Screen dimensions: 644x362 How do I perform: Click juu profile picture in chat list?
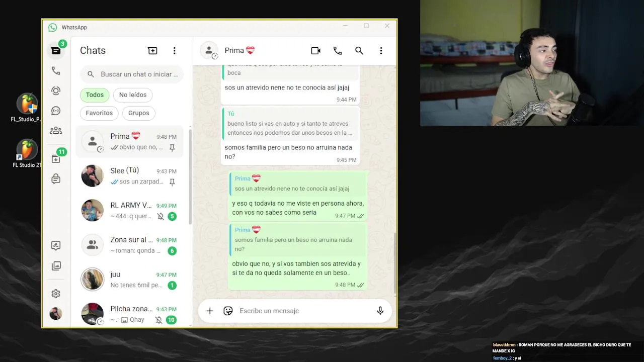pos(93,280)
